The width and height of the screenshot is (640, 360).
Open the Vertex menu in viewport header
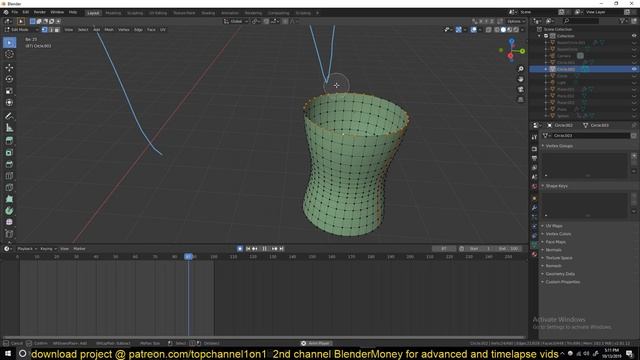point(124,30)
